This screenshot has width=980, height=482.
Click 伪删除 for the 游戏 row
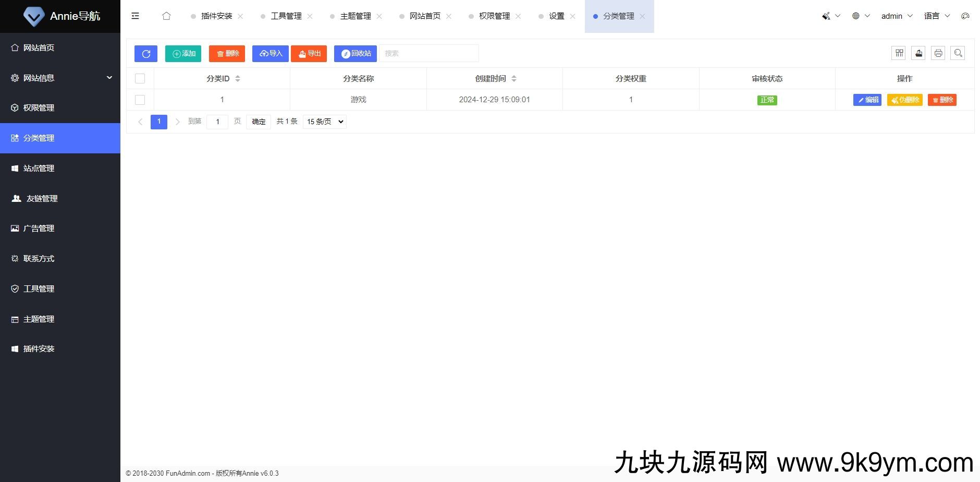905,100
